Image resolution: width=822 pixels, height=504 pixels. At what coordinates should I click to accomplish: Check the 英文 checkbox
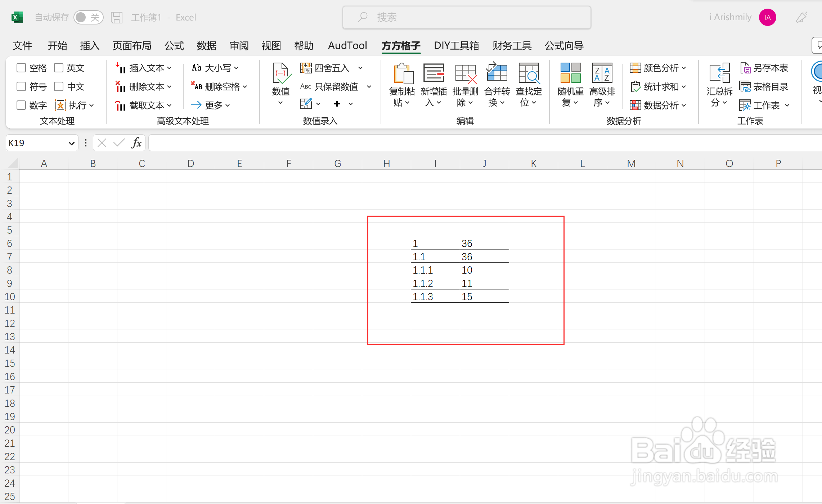tap(59, 68)
